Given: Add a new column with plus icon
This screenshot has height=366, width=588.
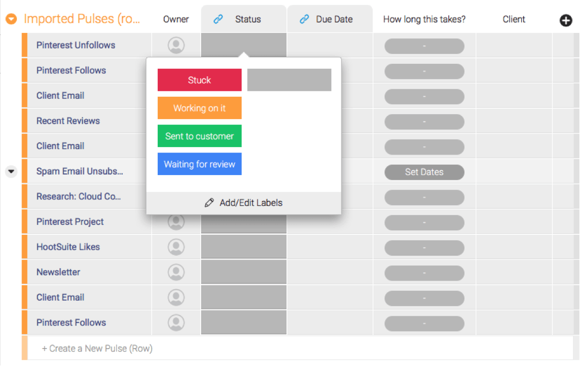Looking at the screenshot, I should pyautogui.click(x=566, y=20).
